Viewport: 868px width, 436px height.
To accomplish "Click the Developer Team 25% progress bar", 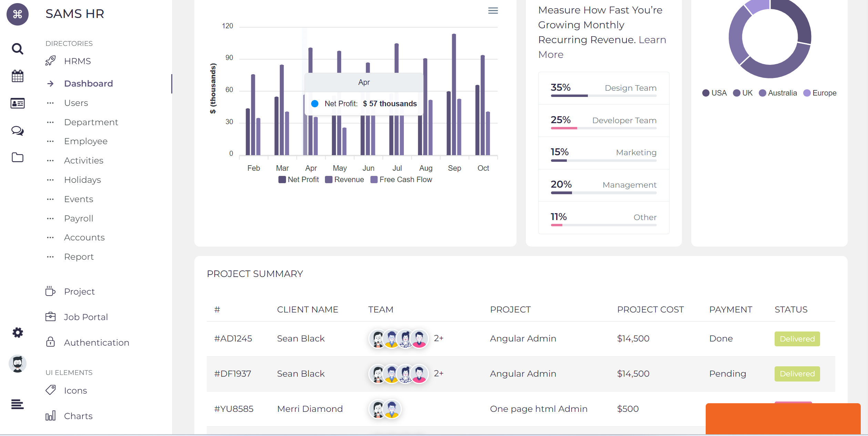I will click(x=604, y=128).
